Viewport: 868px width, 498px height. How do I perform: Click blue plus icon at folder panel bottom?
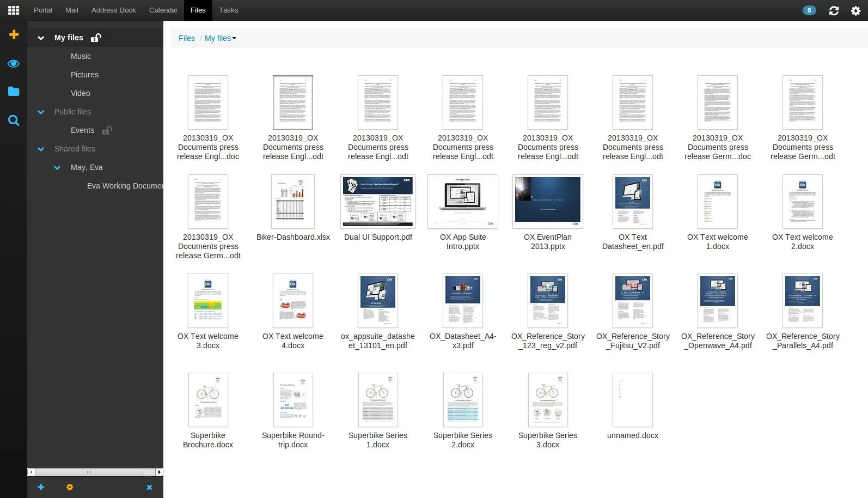click(x=41, y=487)
